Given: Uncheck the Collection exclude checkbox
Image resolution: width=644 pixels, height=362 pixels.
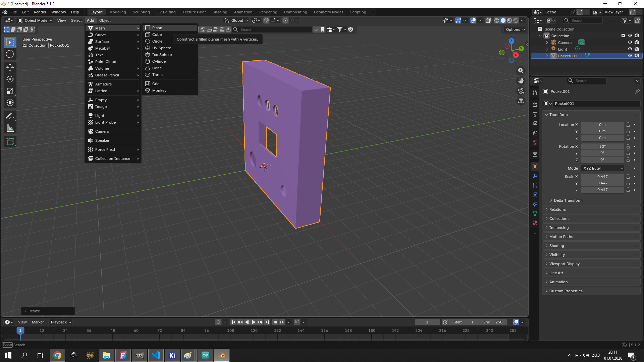Looking at the screenshot, I should [623, 36].
